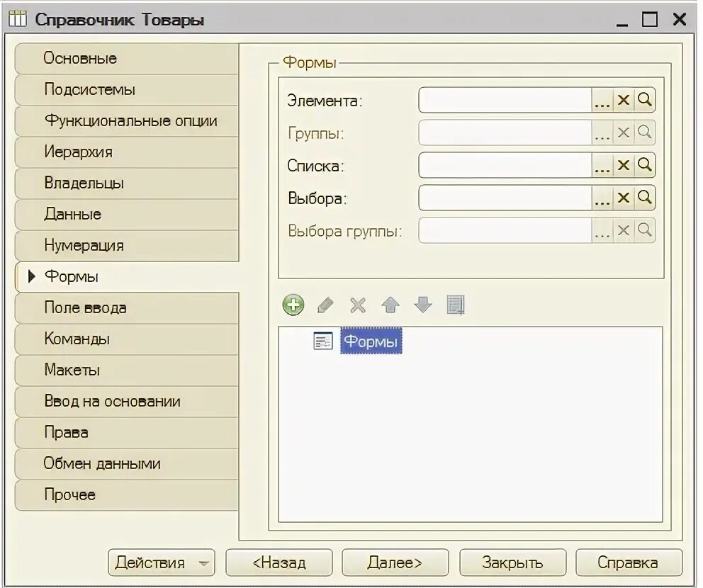Switch to the Обмен данными tab
The height and width of the screenshot is (588, 703).
127,463
